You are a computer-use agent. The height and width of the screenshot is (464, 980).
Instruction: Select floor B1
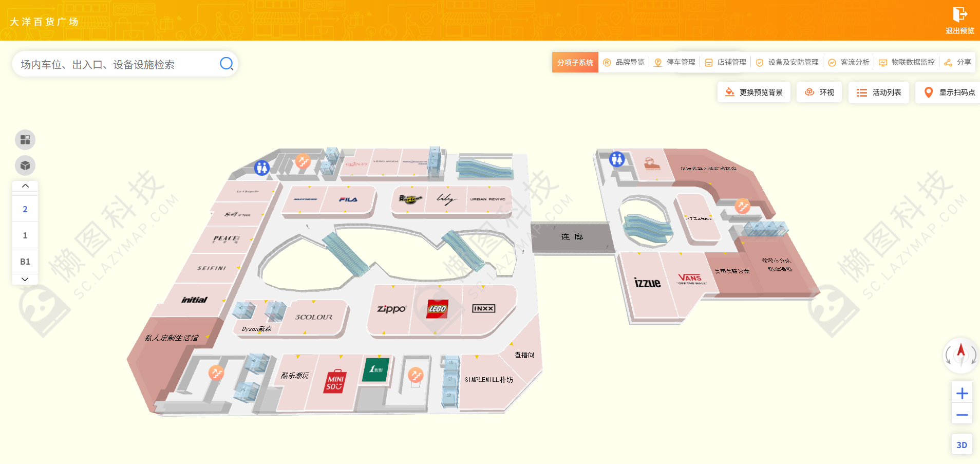click(x=25, y=262)
